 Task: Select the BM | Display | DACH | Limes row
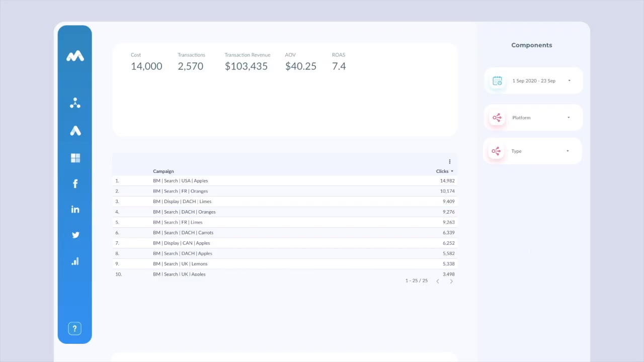(182, 202)
